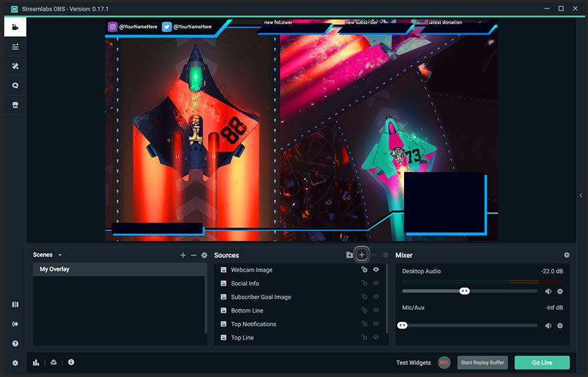Open scene transitions gear in the Scenes panel
This screenshot has width=588, height=377.
(204, 255)
